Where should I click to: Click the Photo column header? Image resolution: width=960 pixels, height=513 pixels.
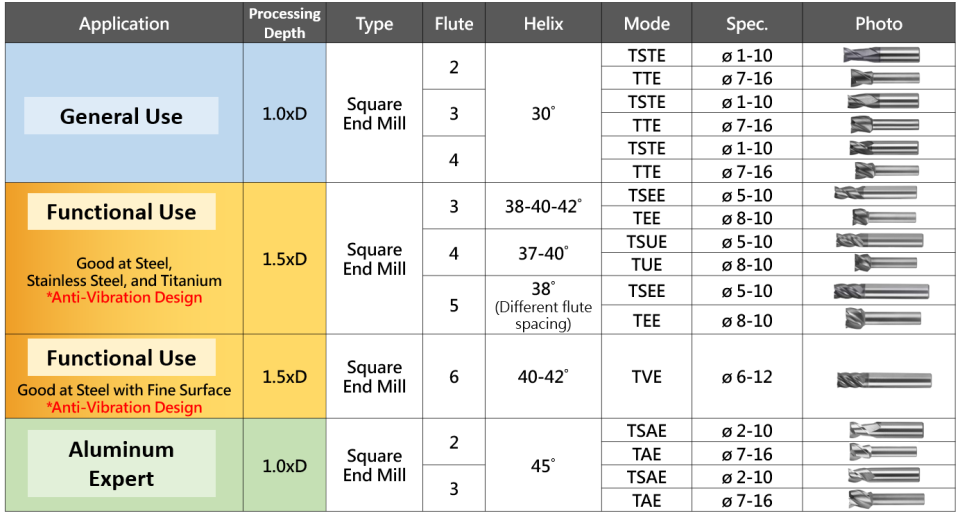click(x=879, y=24)
